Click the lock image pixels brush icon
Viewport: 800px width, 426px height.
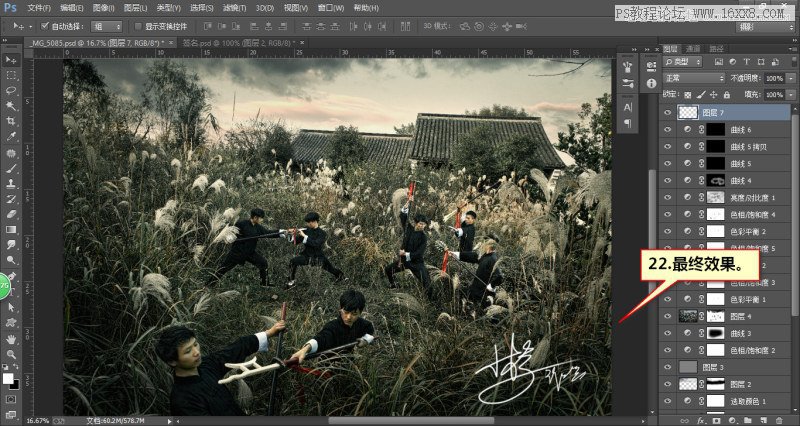tap(701, 94)
